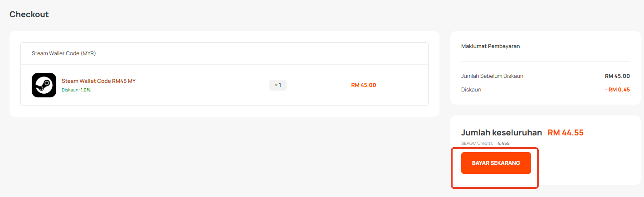Screen dimensions: 644x197
Task: Click the 1.0% green discount percentage
Action: coord(86,90)
